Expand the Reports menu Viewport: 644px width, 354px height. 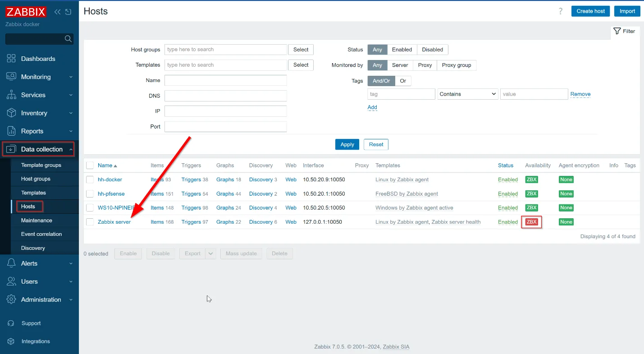click(x=39, y=131)
